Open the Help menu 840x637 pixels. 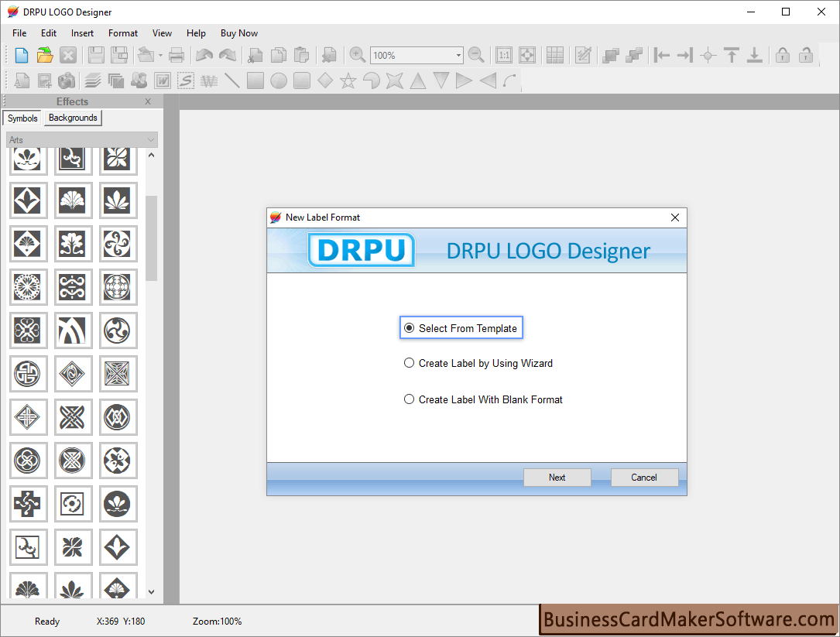196,33
